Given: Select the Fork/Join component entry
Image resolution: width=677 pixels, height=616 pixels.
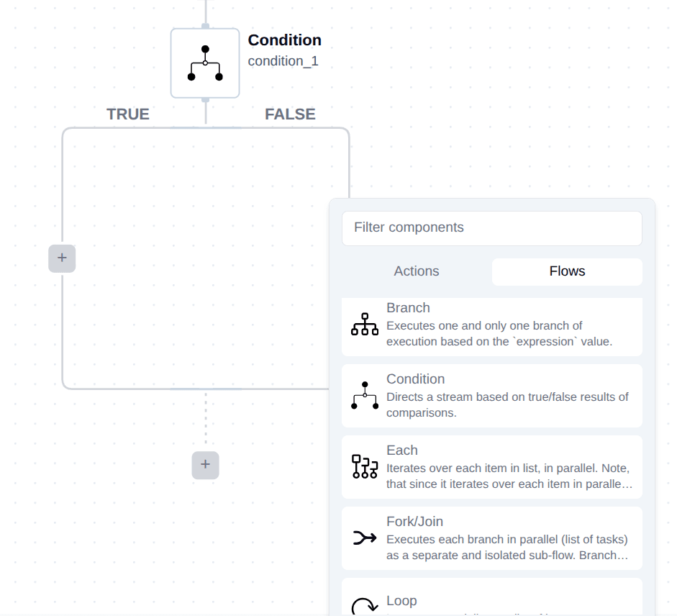Looking at the screenshot, I should [491, 538].
